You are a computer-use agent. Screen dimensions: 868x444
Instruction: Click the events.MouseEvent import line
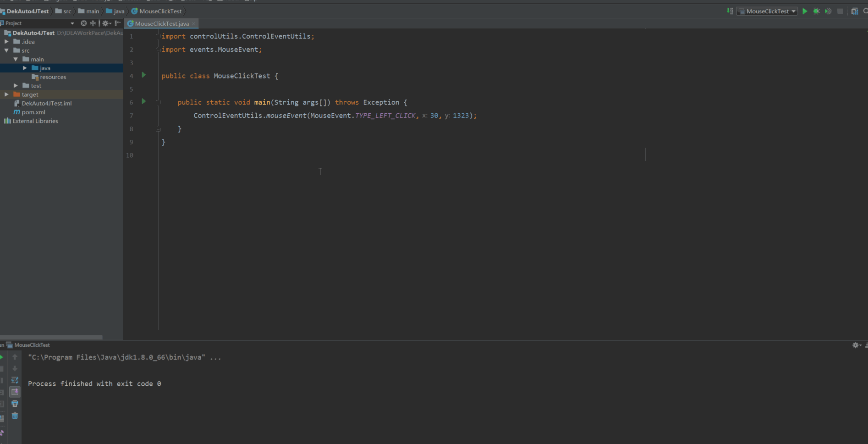click(212, 50)
